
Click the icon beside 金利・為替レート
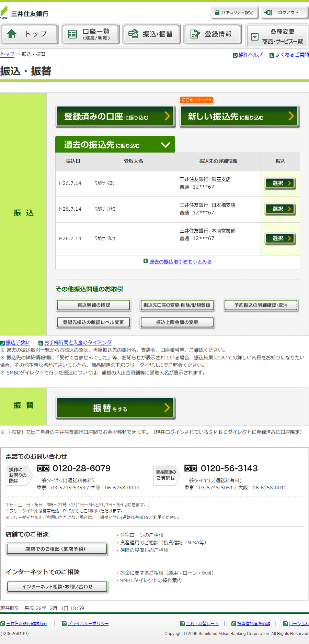pos(182,624)
